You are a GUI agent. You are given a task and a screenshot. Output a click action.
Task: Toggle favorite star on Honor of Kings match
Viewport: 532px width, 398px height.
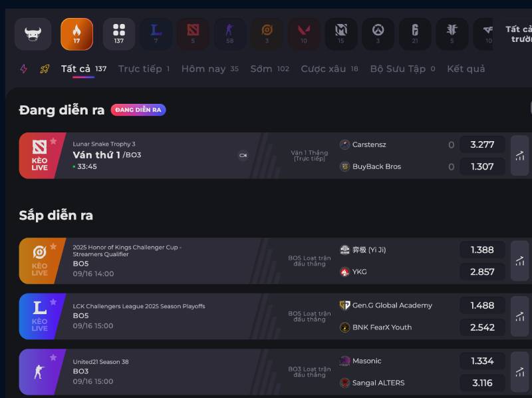(x=53, y=246)
